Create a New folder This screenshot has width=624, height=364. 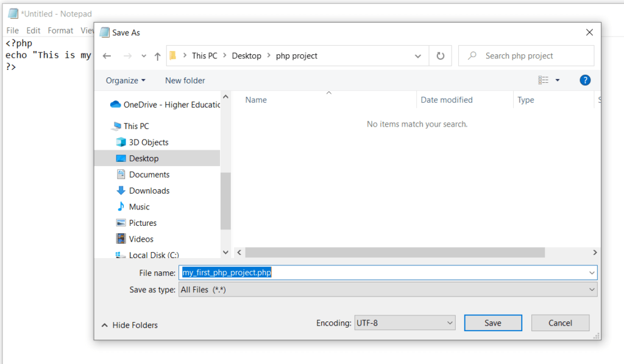185,80
